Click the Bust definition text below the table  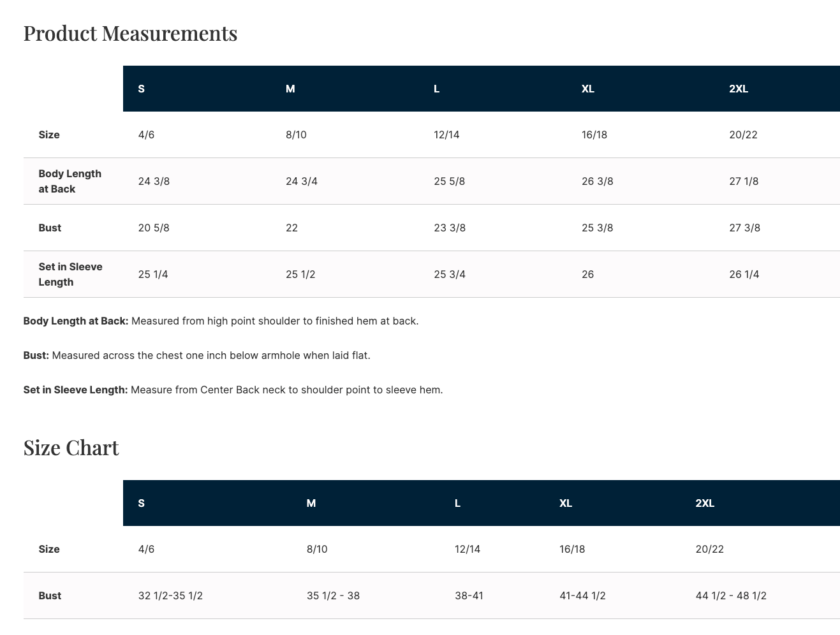tap(196, 355)
